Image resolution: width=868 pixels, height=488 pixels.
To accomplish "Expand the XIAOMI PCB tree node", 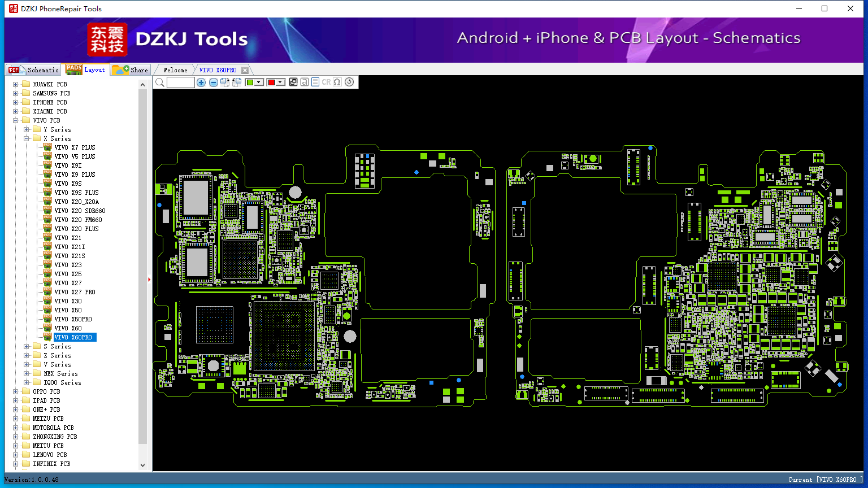I will pyautogui.click(x=16, y=111).
